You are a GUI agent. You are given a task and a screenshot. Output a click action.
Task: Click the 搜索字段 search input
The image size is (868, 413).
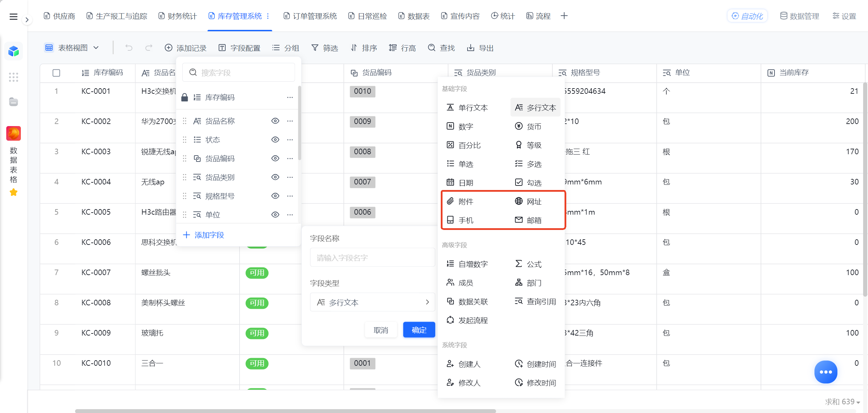239,73
